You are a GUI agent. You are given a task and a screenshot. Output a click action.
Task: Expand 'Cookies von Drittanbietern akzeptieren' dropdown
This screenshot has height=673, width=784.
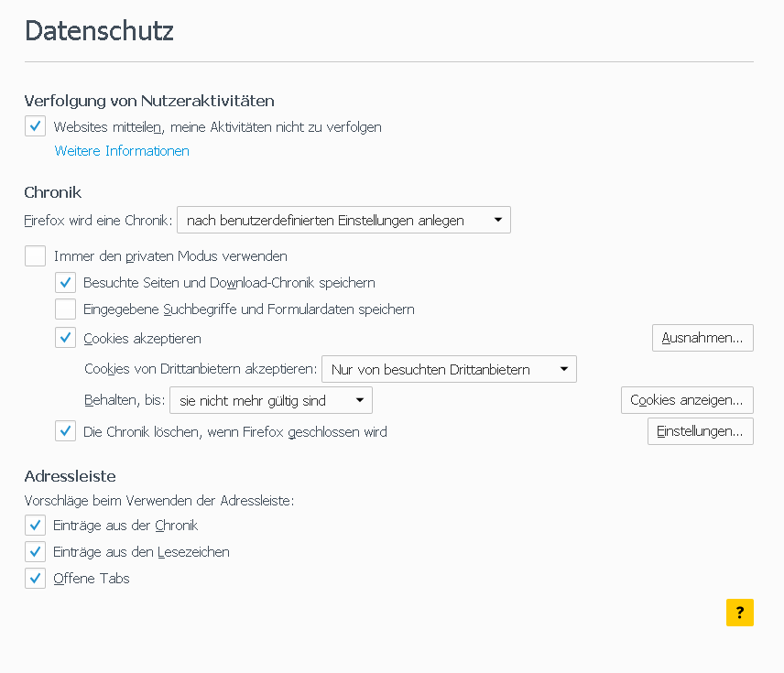(449, 369)
